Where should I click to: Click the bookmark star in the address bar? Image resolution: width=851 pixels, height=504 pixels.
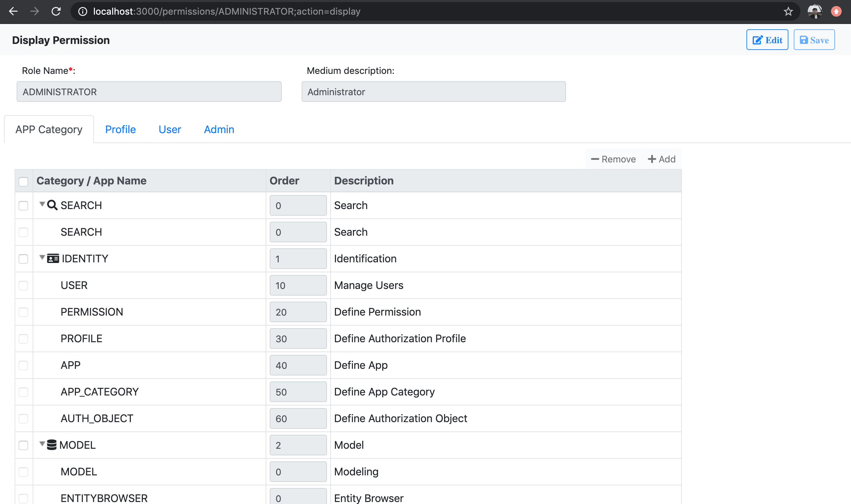[788, 12]
